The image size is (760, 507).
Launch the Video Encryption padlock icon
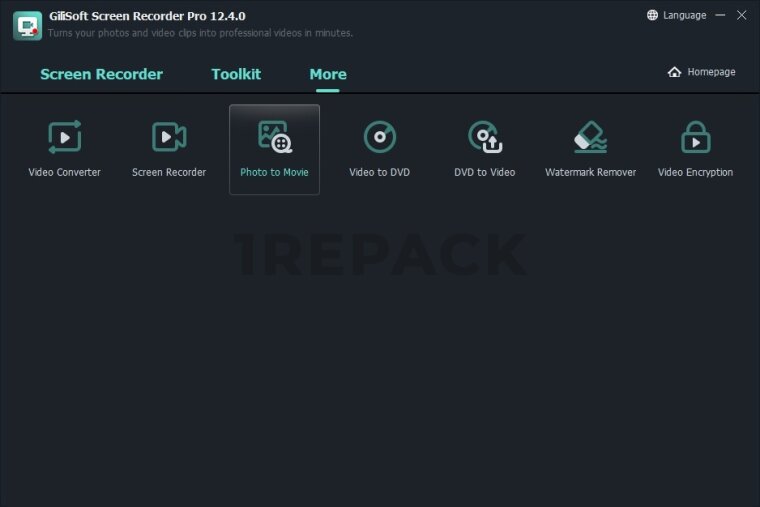point(695,137)
